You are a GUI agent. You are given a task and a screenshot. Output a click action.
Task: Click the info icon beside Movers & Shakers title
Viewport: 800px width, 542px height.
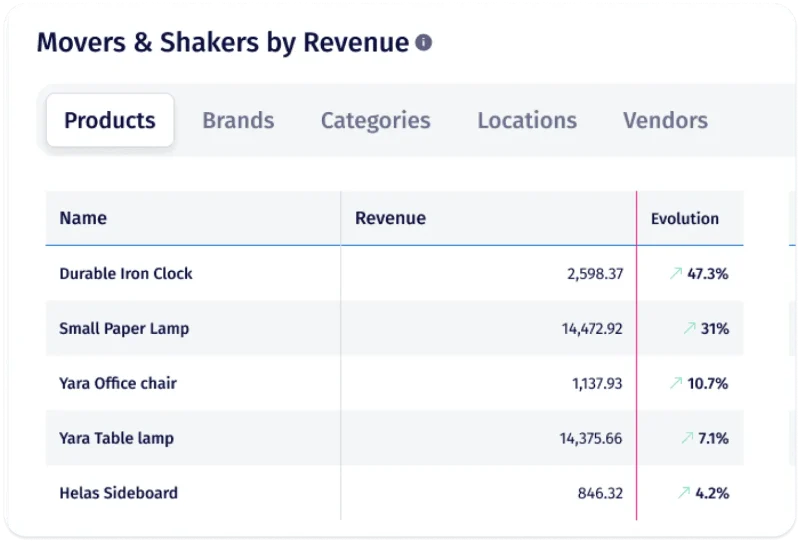pos(423,42)
